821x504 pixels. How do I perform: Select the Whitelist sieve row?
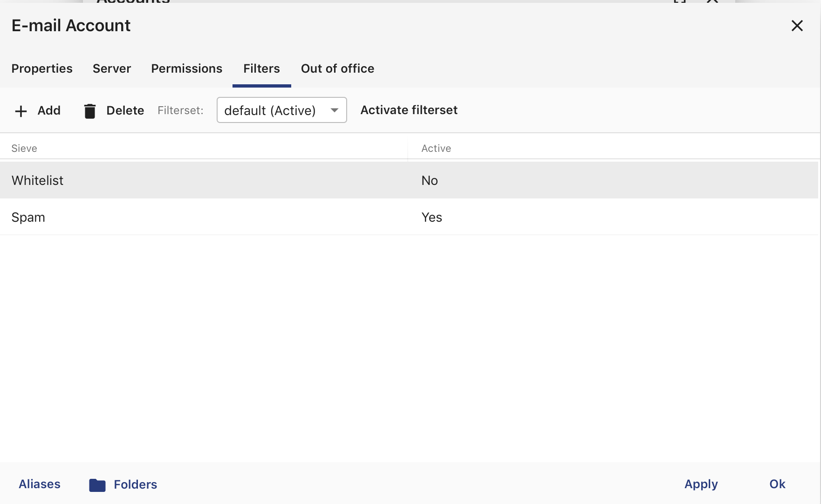point(409,180)
